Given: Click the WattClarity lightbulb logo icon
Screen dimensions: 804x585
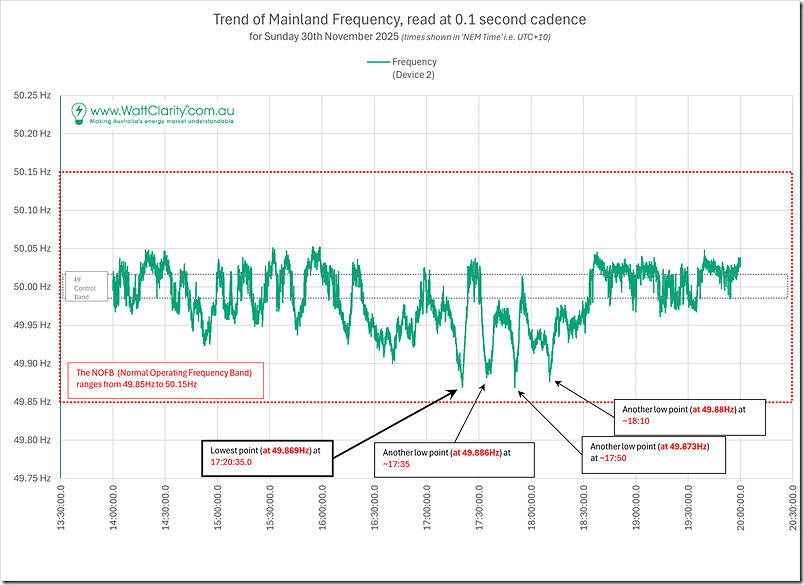Looking at the screenshot, I should tap(78, 112).
